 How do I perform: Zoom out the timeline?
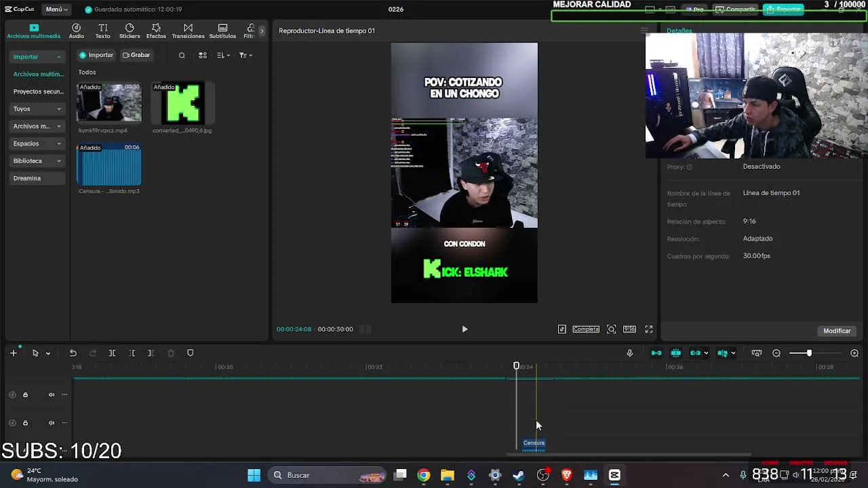click(x=776, y=353)
